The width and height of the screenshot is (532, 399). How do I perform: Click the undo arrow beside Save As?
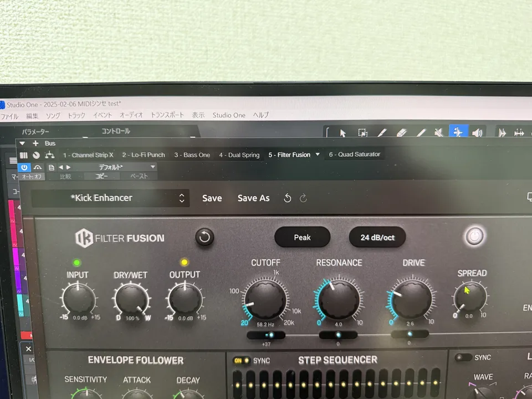[287, 198]
